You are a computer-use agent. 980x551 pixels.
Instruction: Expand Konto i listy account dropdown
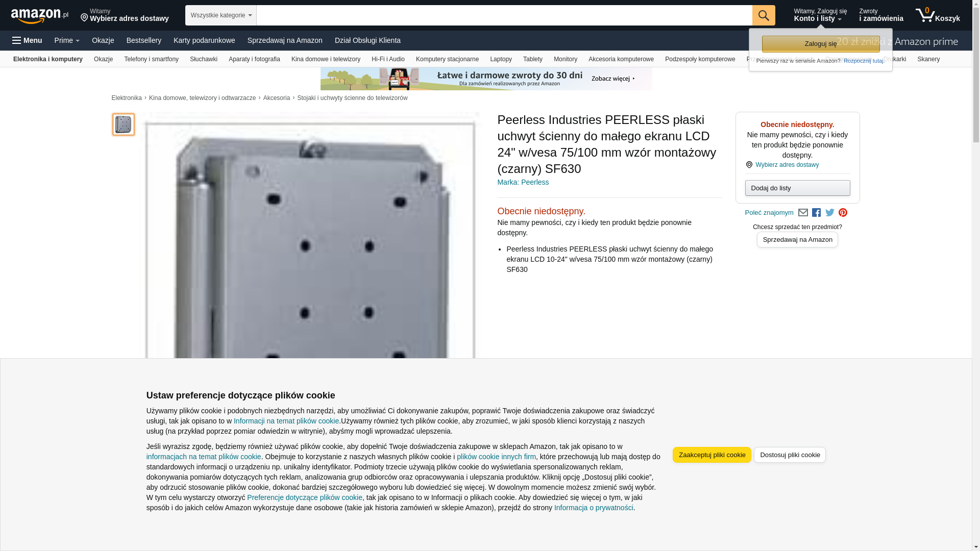pyautogui.click(x=820, y=15)
